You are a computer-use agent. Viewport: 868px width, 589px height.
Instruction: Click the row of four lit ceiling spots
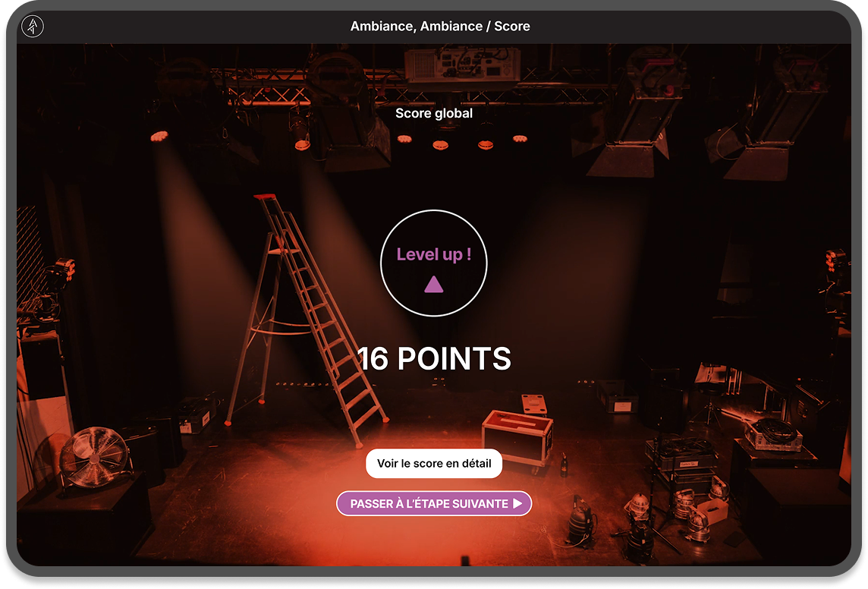tap(462, 142)
